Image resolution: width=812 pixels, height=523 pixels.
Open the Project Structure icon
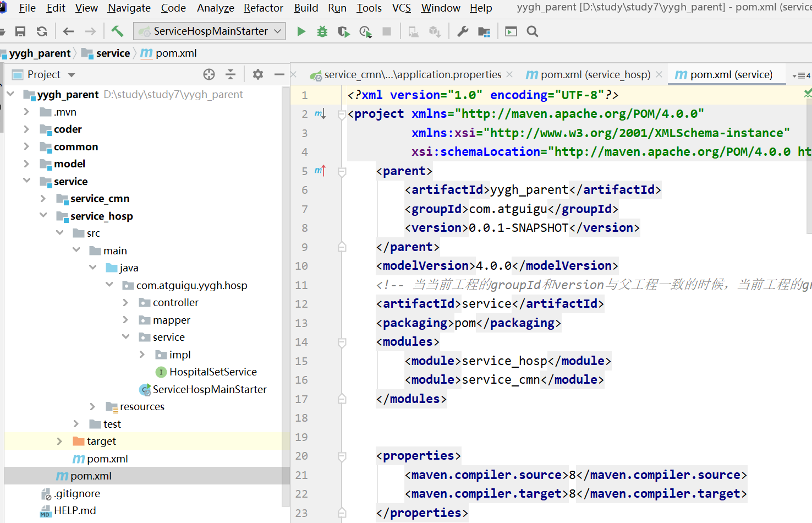pos(484,31)
